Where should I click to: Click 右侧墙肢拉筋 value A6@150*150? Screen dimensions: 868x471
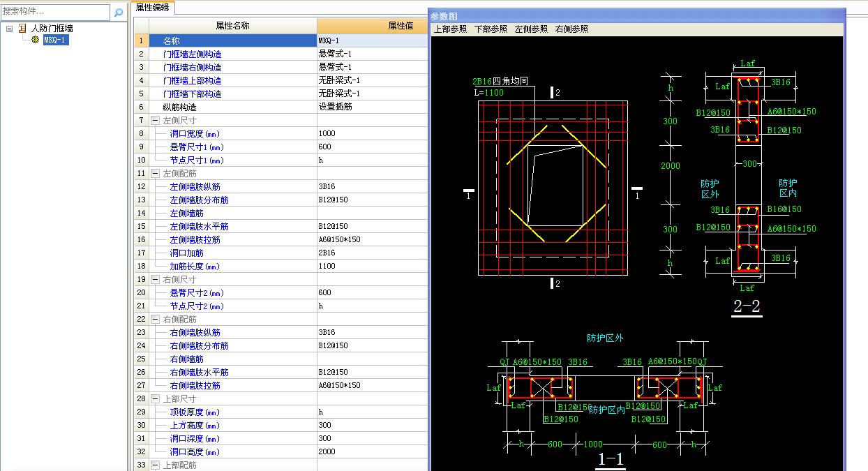pos(373,386)
